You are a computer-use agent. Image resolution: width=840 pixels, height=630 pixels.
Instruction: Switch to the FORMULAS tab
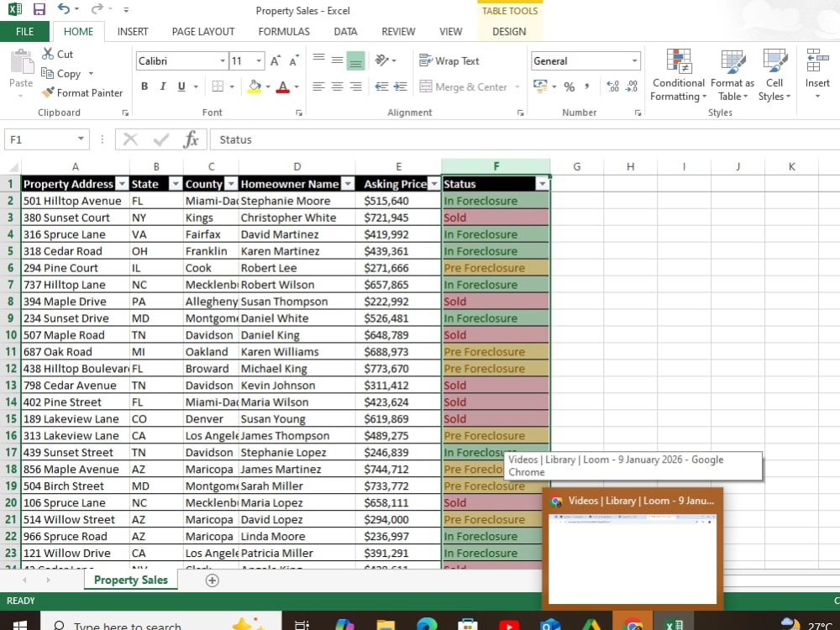pos(284,32)
